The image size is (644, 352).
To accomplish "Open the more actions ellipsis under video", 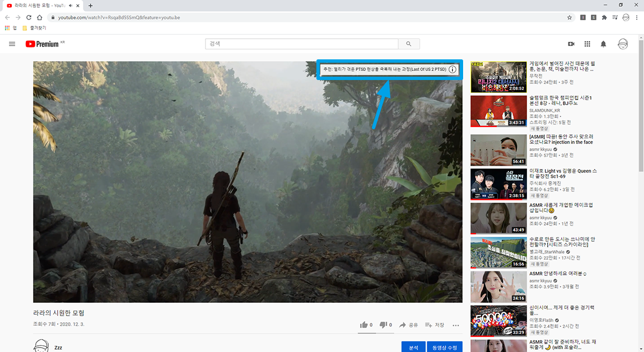I will coord(456,325).
